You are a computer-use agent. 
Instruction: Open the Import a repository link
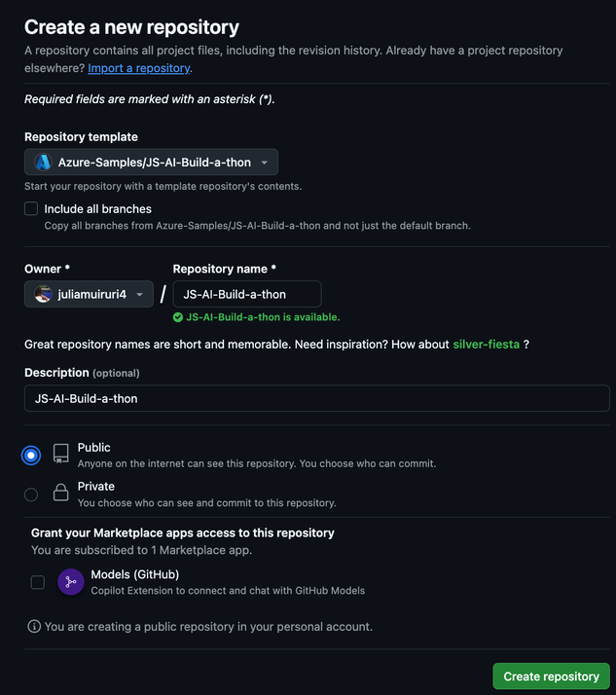pyautogui.click(x=139, y=68)
